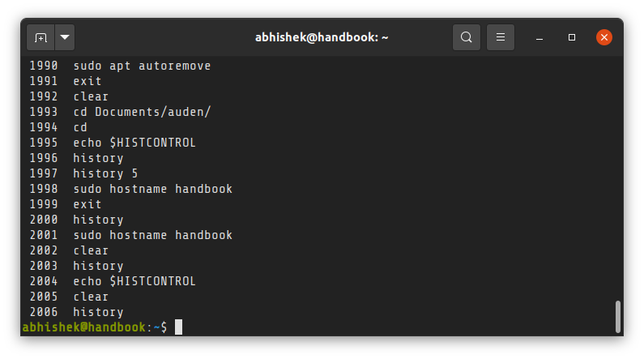This screenshot has height=359, width=644.
Task: Click the last history entry 2006
Action: pyautogui.click(x=76, y=312)
